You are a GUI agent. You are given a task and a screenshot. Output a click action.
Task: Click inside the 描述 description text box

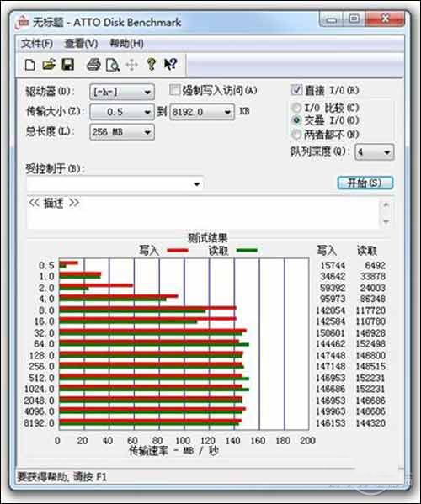[204, 213]
